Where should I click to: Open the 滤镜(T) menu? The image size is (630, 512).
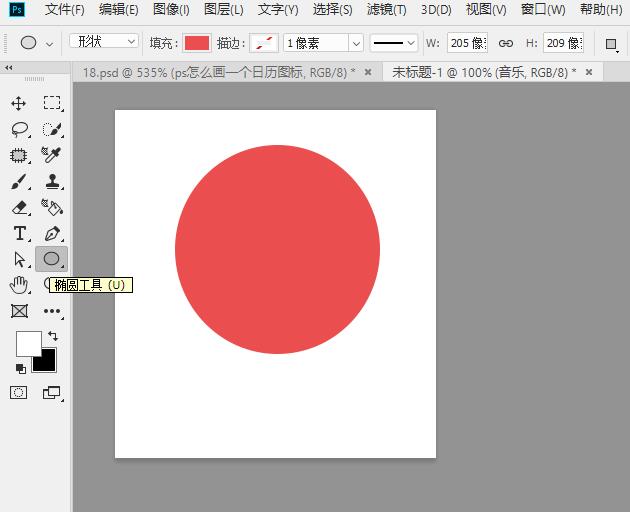386,10
